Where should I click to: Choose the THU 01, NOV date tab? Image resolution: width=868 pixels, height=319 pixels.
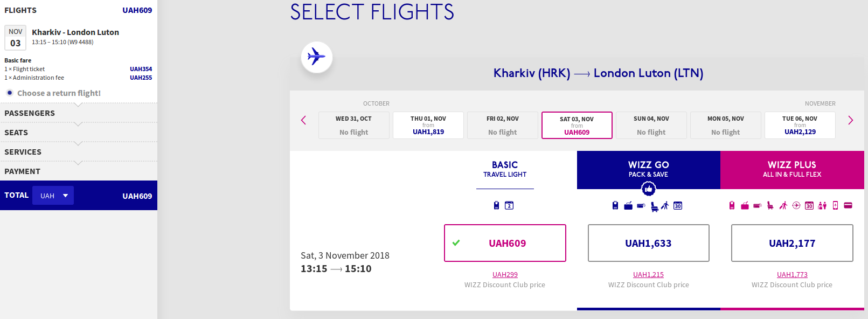(428, 125)
